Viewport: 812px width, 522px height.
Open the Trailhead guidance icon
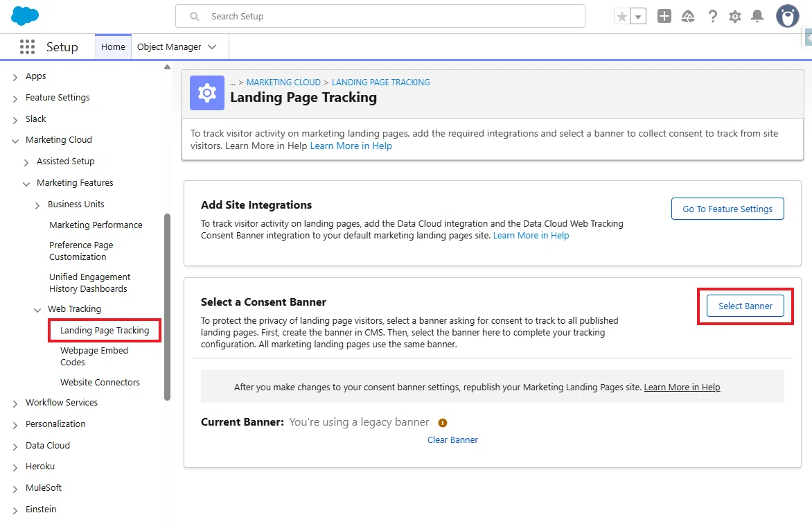[x=688, y=17]
